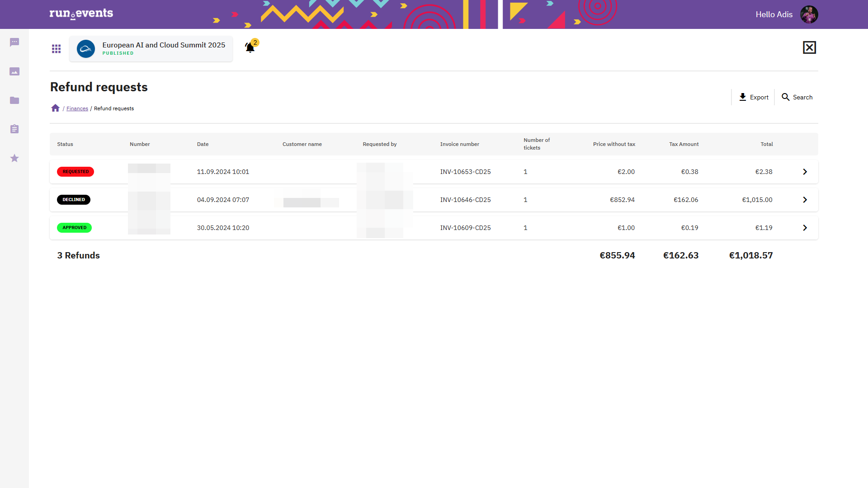The height and width of the screenshot is (488, 868).
Task: Click the Hello Adis greeting
Action: pos(774,14)
